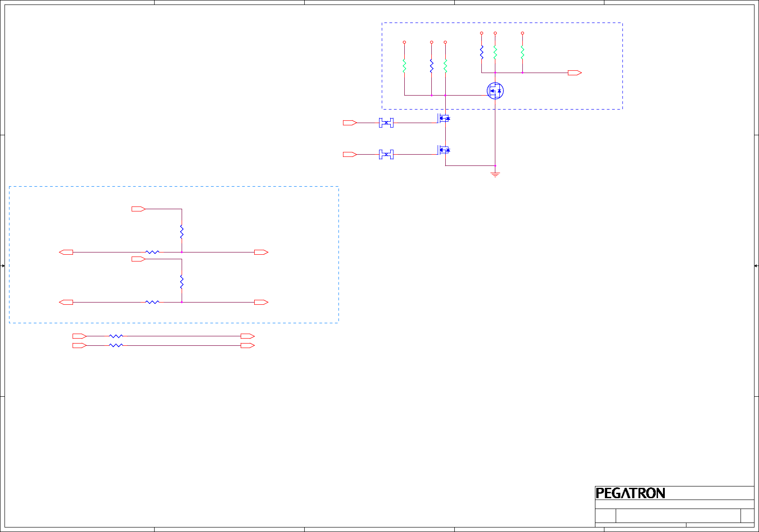Click the junction dot just above the ground symbol
759x532 pixels.
(x=495, y=165)
